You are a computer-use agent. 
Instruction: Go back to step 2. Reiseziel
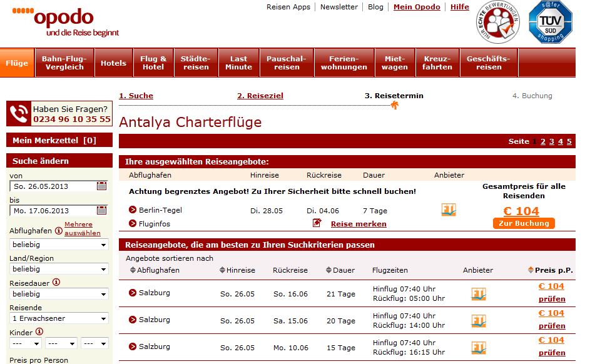coord(260,96)
